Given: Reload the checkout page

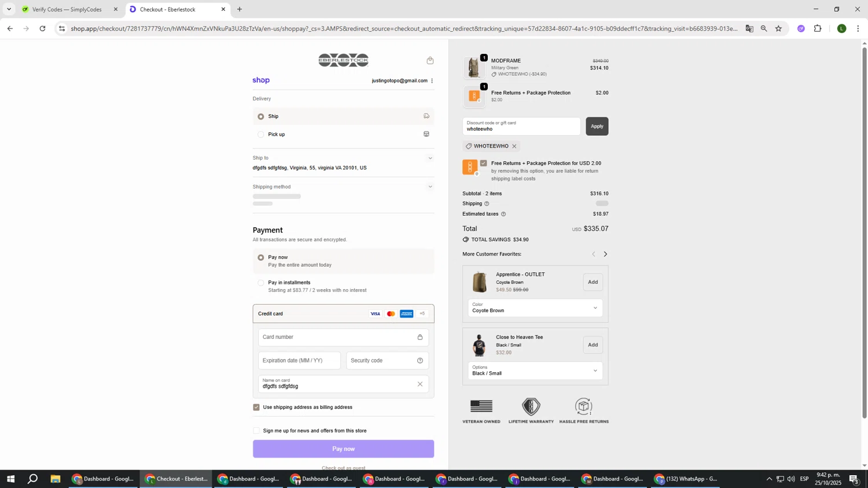Looking at the screenshot, I should coord(42,28).
